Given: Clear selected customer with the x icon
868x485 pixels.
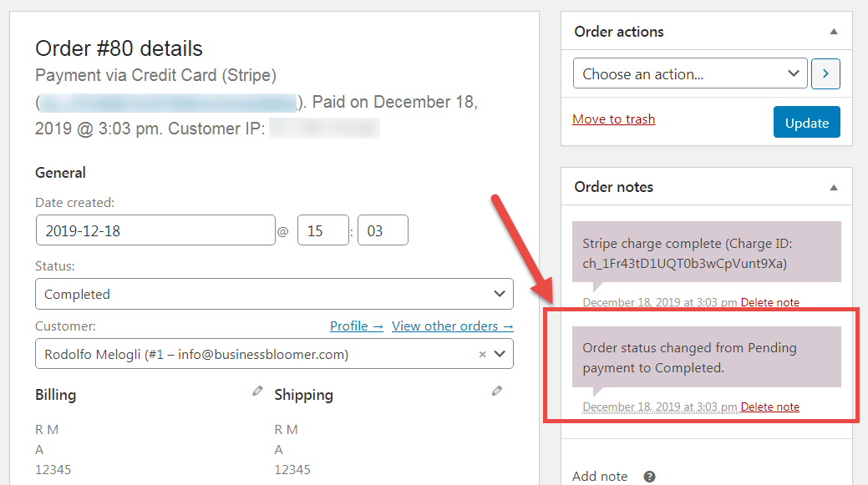Looking at the screenshot, I should [x=482, y=354].
